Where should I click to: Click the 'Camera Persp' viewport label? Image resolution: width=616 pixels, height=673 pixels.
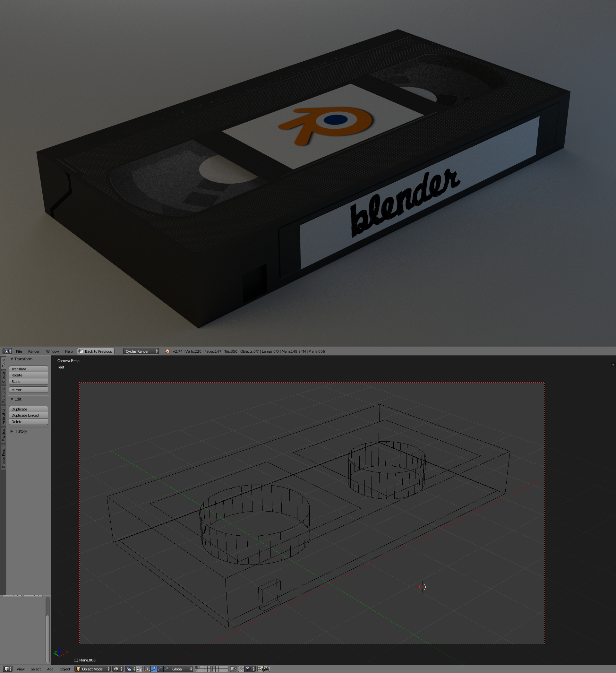pyautogui.click(x=68, y=360)
